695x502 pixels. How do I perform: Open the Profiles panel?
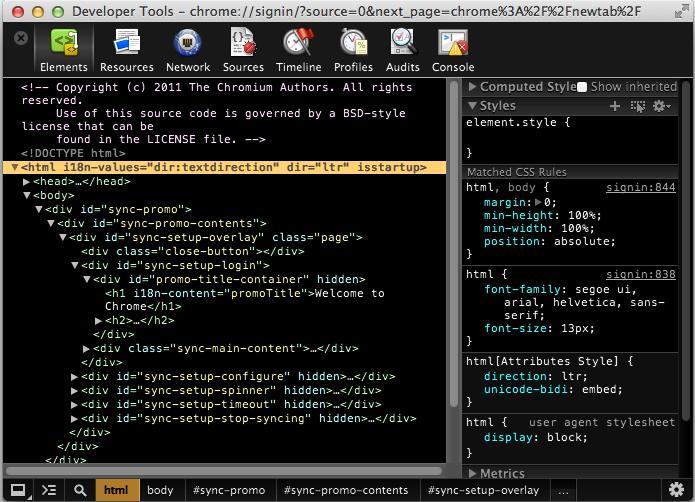353,50
